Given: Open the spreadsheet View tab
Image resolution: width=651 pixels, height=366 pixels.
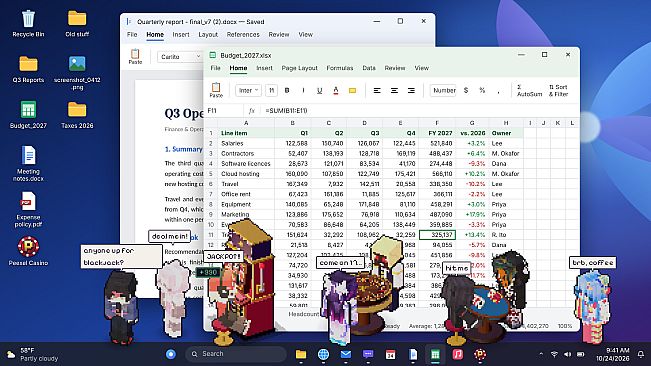Looking at the screenshot, I should coord(421,68).
